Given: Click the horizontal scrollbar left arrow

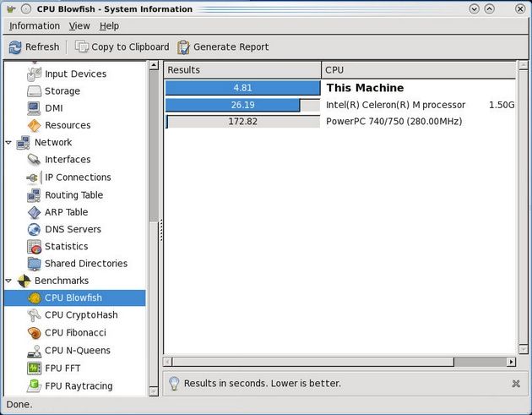Looking at the screenshot, I should tap(167, 362).
